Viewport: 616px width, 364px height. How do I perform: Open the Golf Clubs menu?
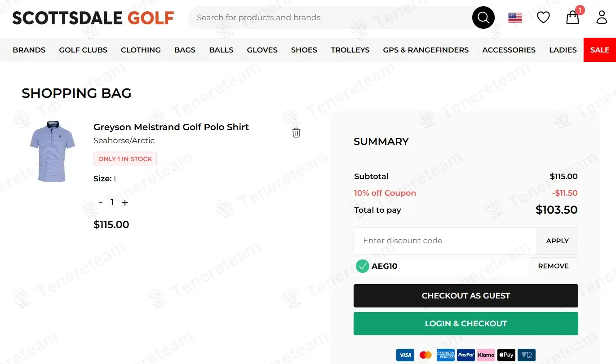pos(83,50)
